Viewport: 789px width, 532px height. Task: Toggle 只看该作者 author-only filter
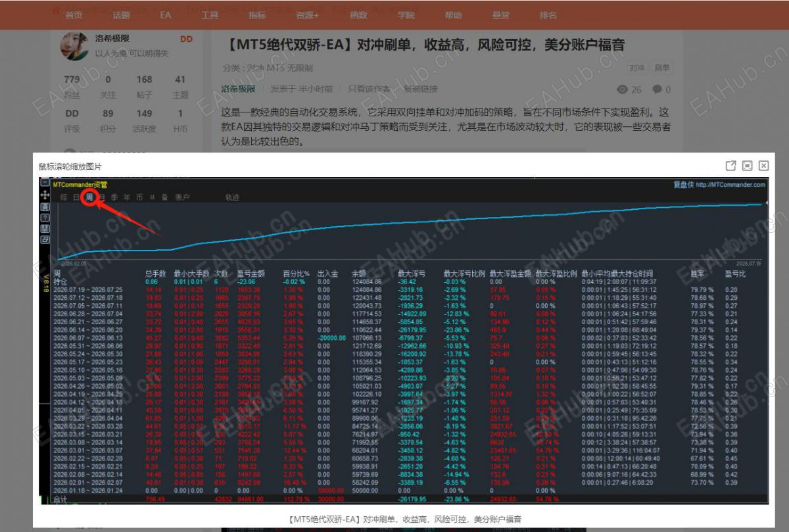370,89
